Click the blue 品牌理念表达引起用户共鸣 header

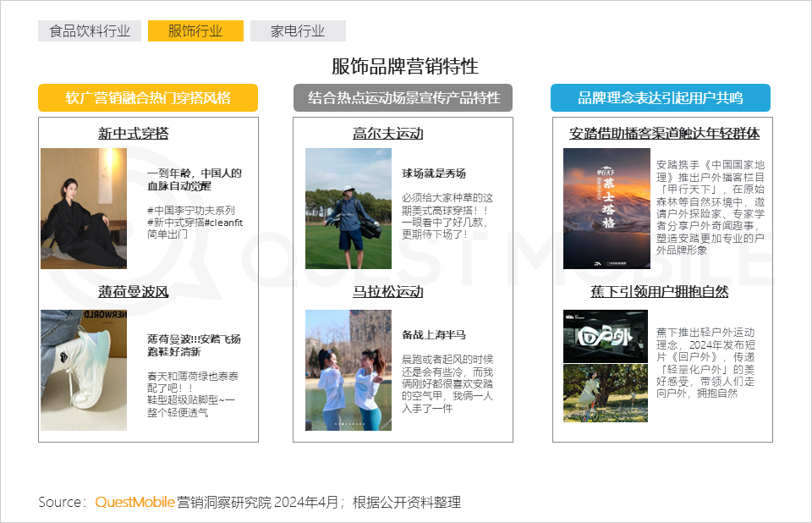tap(660, 98)
